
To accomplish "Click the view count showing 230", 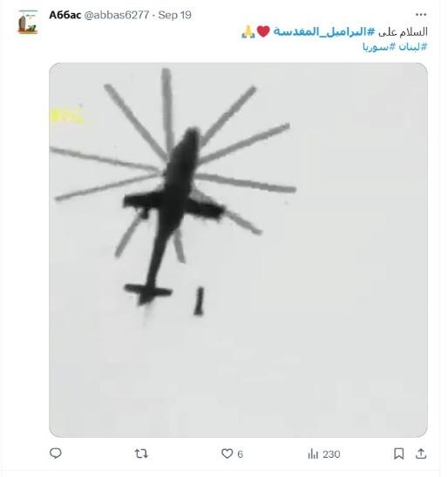I will [x=331, y=454].
